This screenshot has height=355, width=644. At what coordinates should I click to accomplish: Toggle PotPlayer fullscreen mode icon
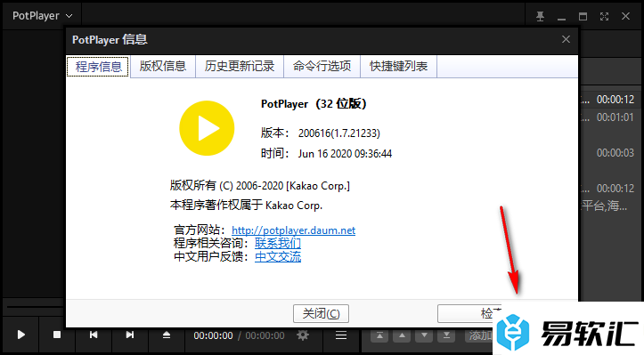(604, 16)
